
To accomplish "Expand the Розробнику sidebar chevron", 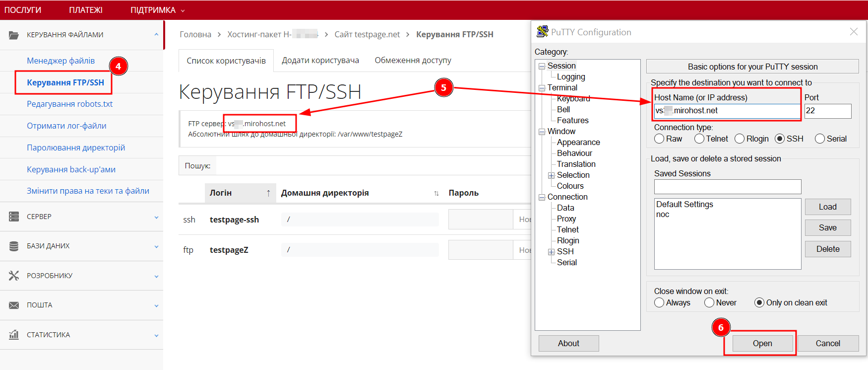I will point(156,276).
